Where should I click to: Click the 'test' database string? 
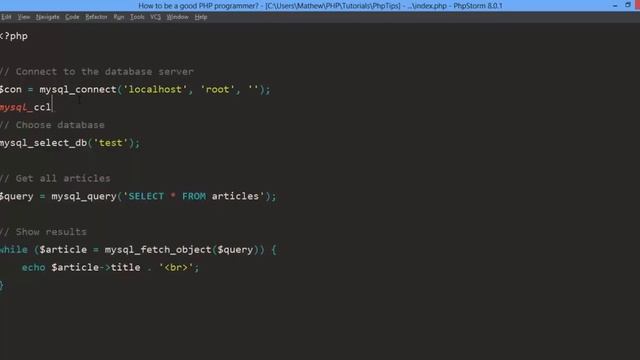coord(111,143)
